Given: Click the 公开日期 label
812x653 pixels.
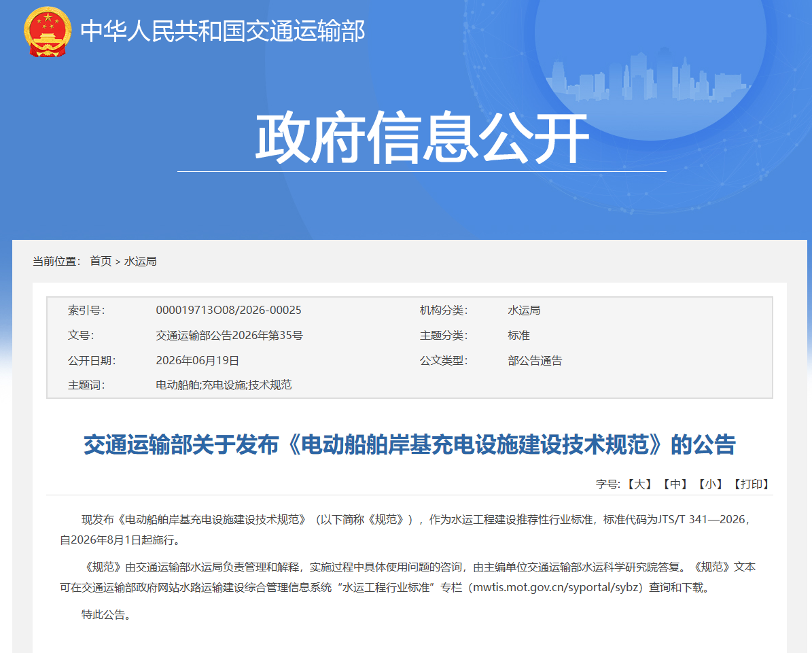Looking at the screenshot, I should click(92, 360).
